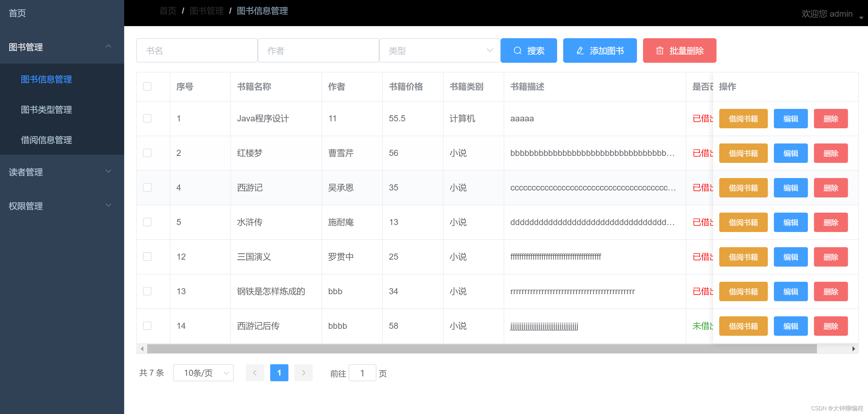The height and width of the screenshot is (414, 868).
Task: Open admin user menu caret
Action: (x=861, y=18)
